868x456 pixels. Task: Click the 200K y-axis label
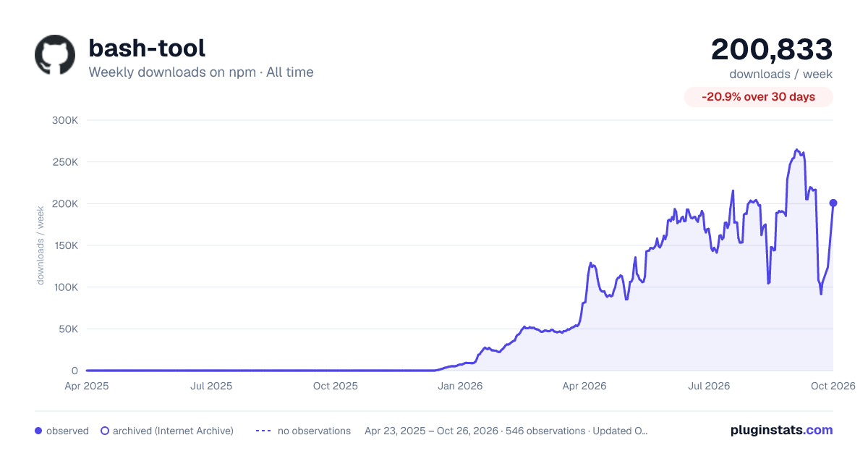click(65, 203)
